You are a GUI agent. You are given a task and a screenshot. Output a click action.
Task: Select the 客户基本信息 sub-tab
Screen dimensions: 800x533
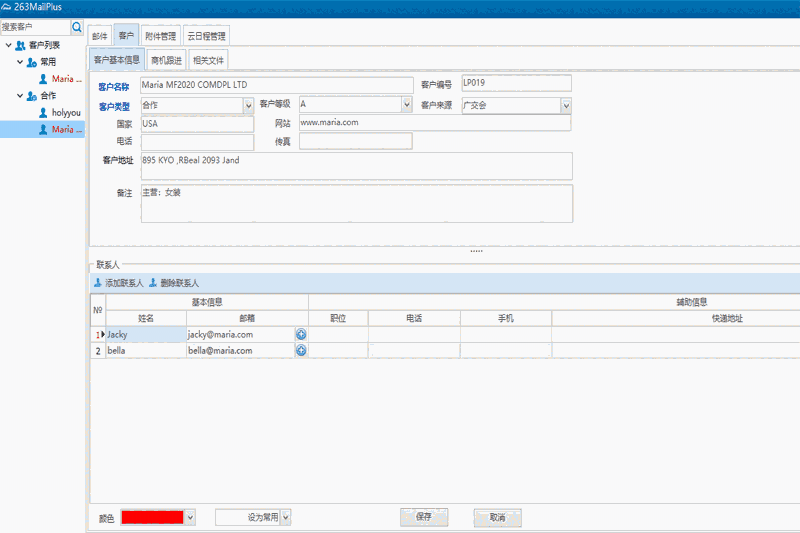(117, 60)
